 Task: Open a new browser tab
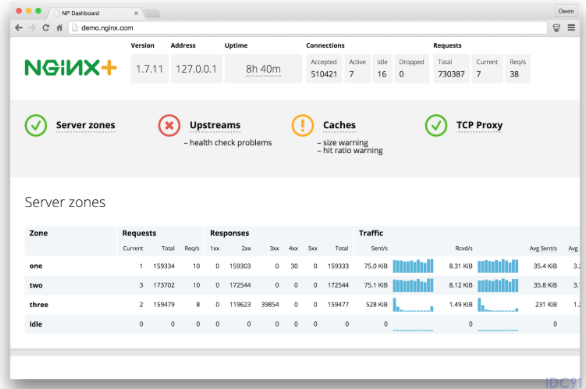[152, 13]
